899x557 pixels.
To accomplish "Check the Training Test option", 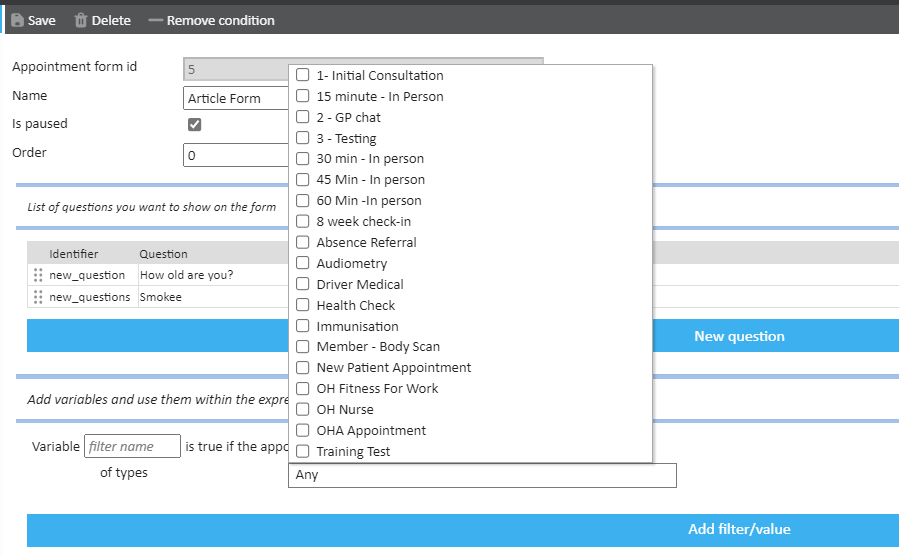I will [x=303, y=451].
